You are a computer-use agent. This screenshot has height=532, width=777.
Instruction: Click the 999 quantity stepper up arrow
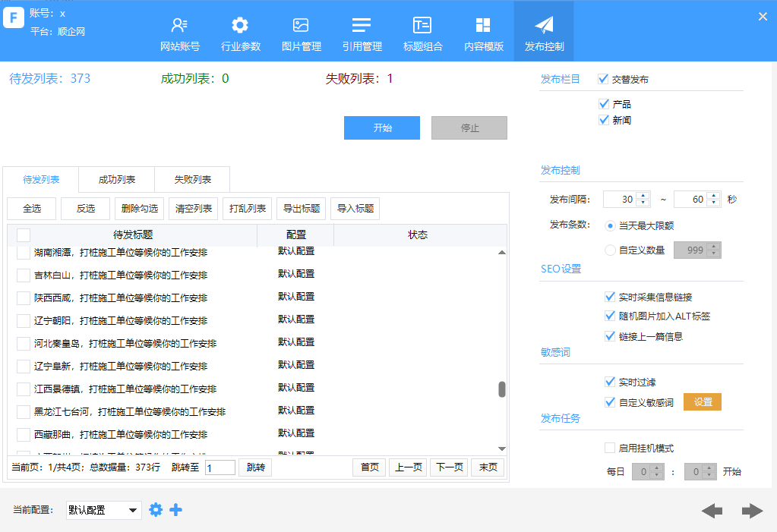tap(714, 246)
